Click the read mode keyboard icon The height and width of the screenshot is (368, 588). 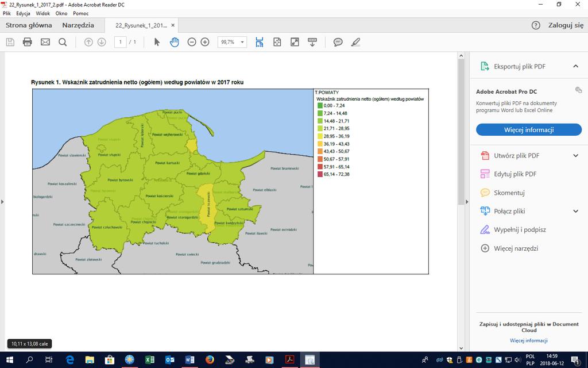click(x=312, y=42)
